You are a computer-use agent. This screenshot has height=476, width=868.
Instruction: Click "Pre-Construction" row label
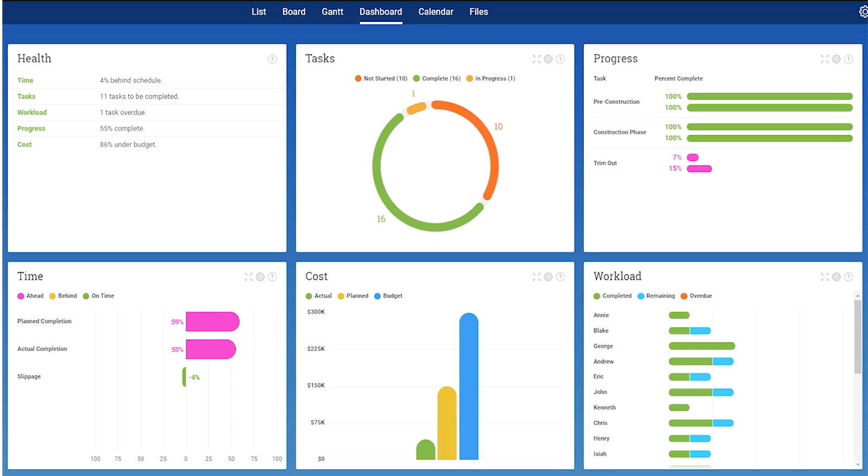point(616,102)
